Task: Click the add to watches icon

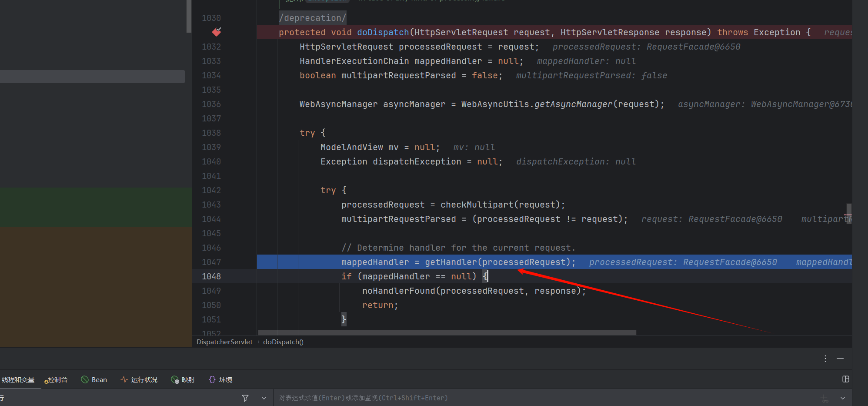Action: tap(825, 398)
